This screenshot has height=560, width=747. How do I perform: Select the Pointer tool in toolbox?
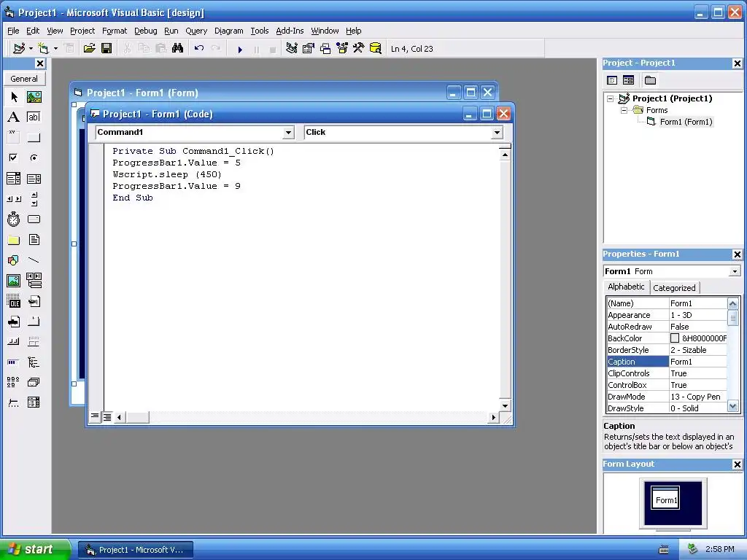(14, 97)
